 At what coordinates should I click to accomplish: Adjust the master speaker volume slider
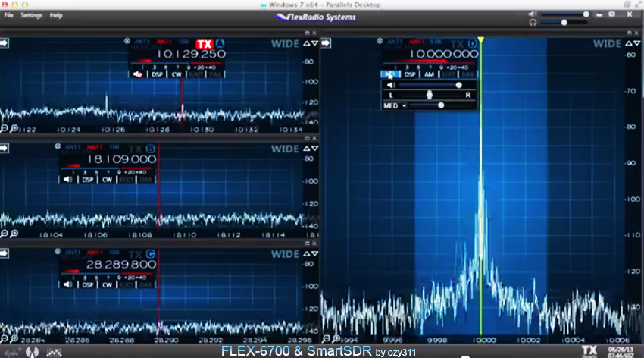click(x=565, y=14)
